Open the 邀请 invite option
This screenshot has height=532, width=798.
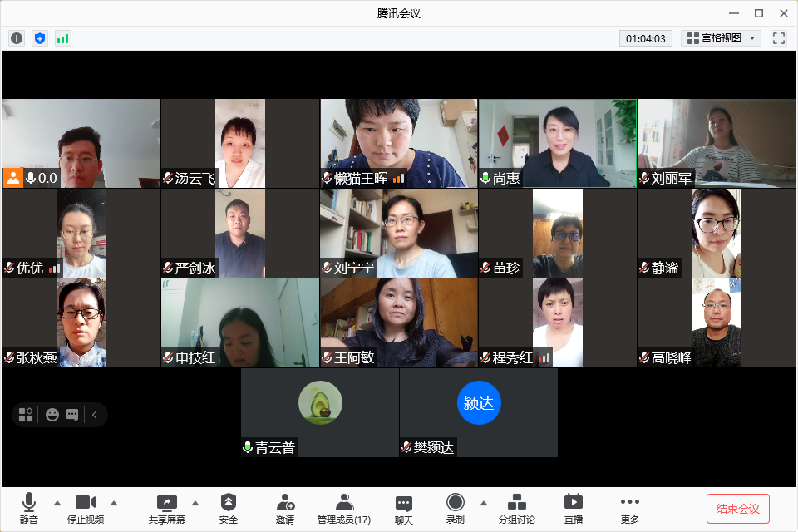pos(285,508)
